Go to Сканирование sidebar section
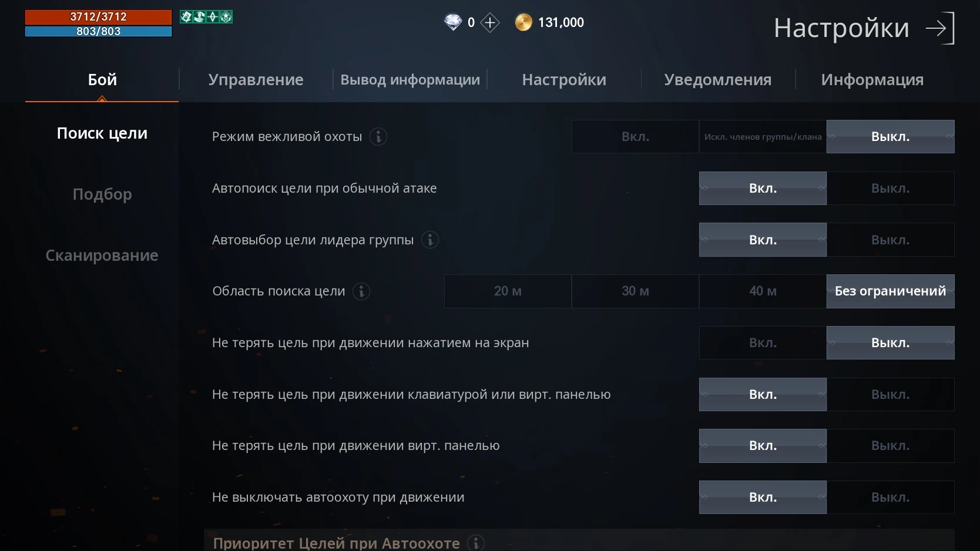This screenshot has height=551, width=980. point(102,256)
